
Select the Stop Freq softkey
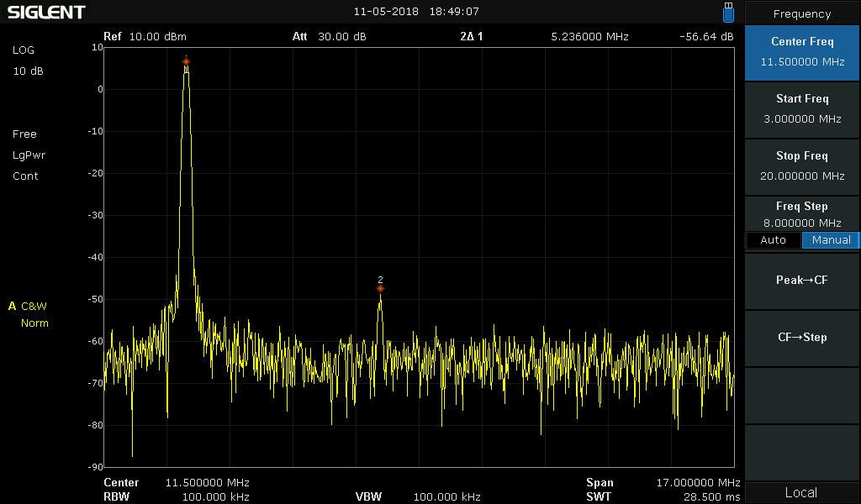(x=802, y=166)
